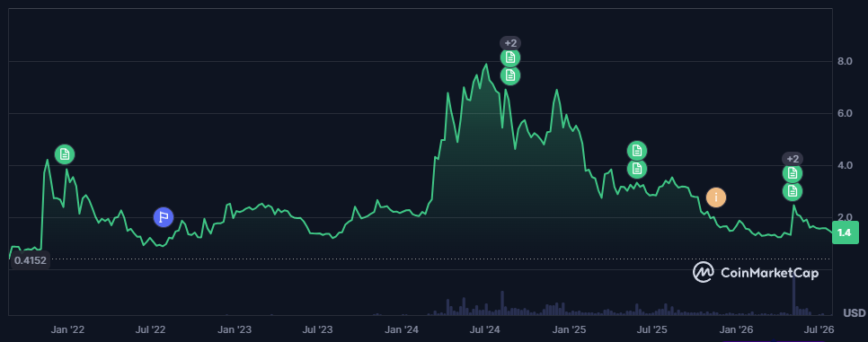Click the Jan '26 date axis label

click(736, 330)
